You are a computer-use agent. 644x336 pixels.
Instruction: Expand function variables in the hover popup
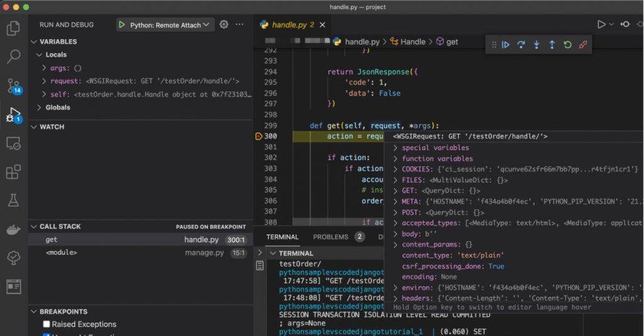(x=395, y=158)
